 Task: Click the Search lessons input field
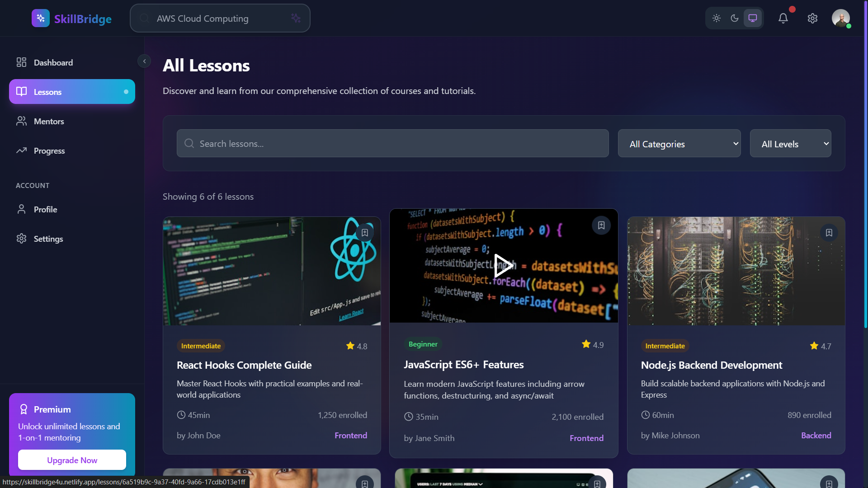pyautogui.click(x=392, y=144)
